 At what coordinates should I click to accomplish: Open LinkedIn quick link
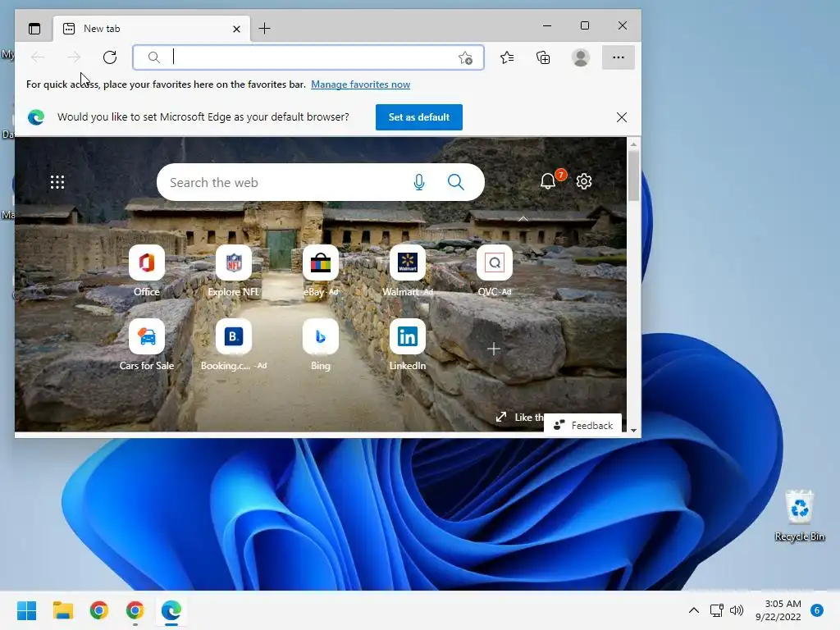pyautogui.click(x=407, y=345)
